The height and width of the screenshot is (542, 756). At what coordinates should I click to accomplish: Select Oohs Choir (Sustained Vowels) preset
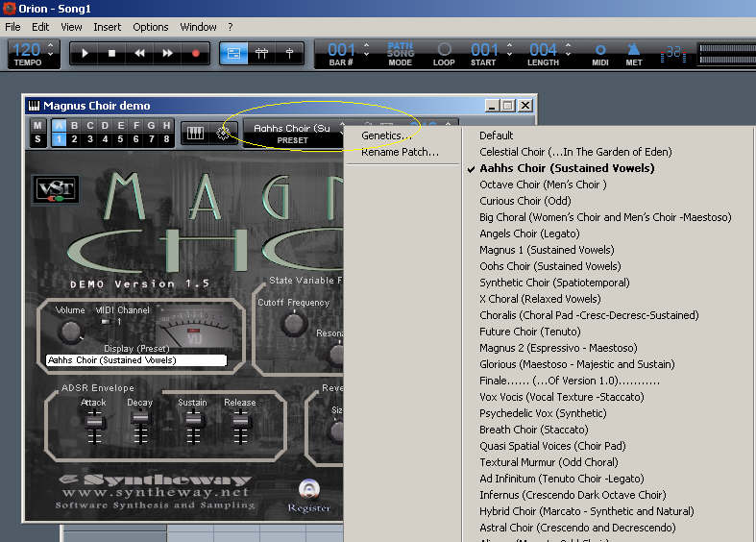(550, 266)
